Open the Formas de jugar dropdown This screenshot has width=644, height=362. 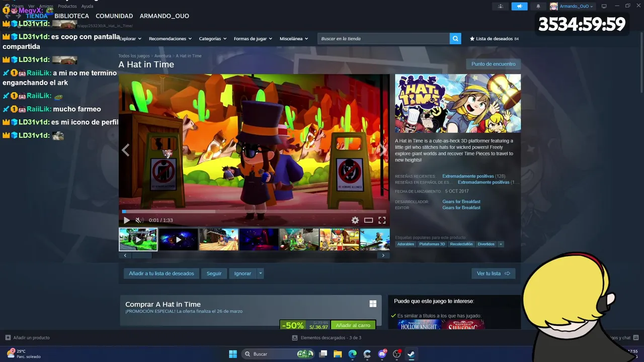pos(253,39)
